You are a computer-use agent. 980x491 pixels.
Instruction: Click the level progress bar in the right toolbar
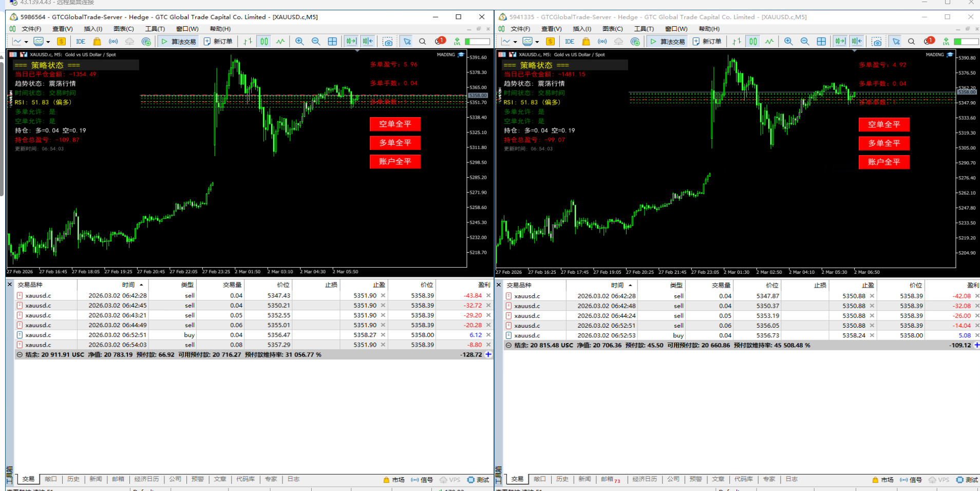pos(966,42)
